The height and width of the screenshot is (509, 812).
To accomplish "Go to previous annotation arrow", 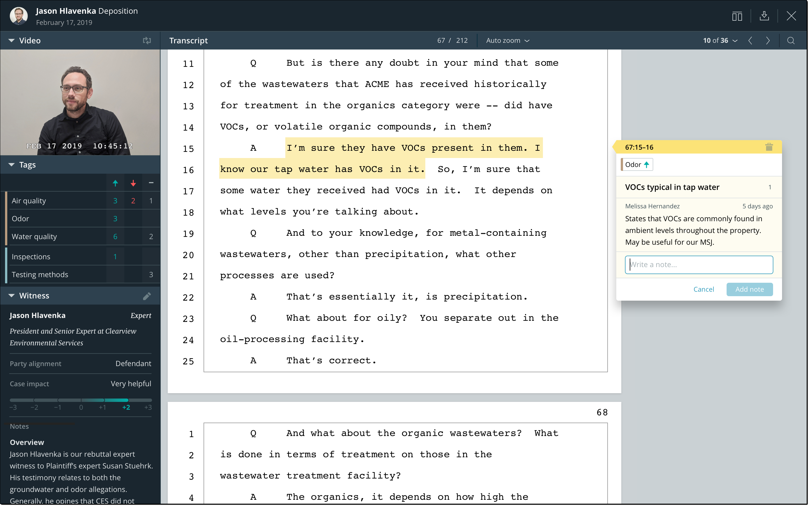I will click(750, 41).
